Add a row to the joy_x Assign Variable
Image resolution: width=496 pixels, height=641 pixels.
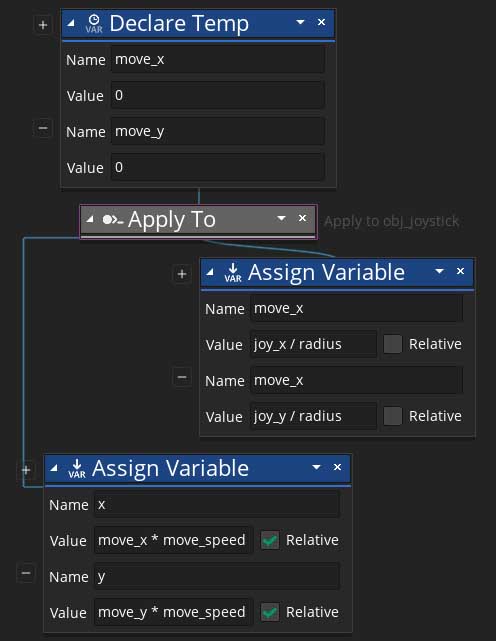point(182,274)
